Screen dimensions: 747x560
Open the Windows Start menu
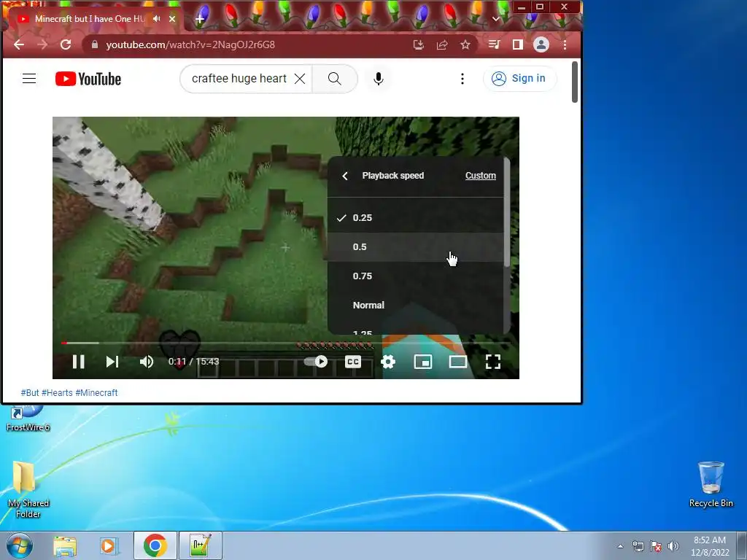point(20,545)
